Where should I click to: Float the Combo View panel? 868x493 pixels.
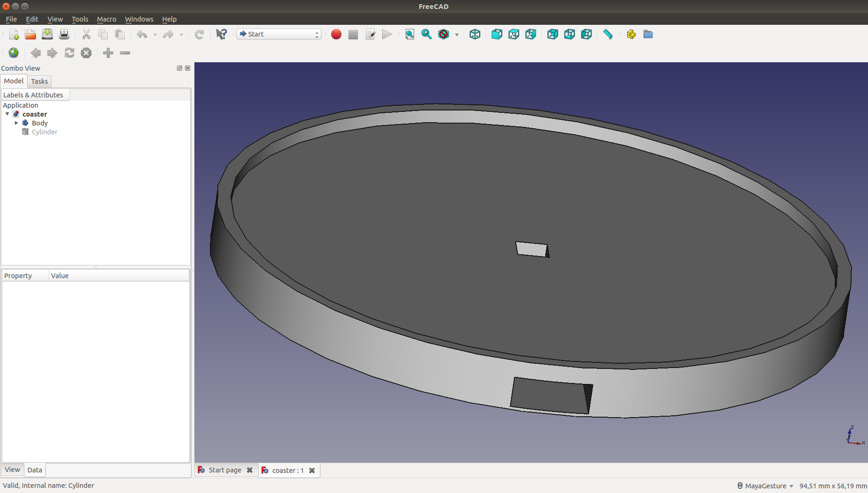[x=179, y=68]
